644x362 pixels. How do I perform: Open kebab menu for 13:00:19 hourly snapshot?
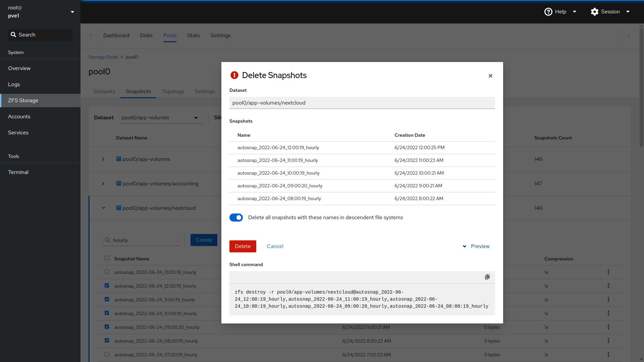(608, 272)
